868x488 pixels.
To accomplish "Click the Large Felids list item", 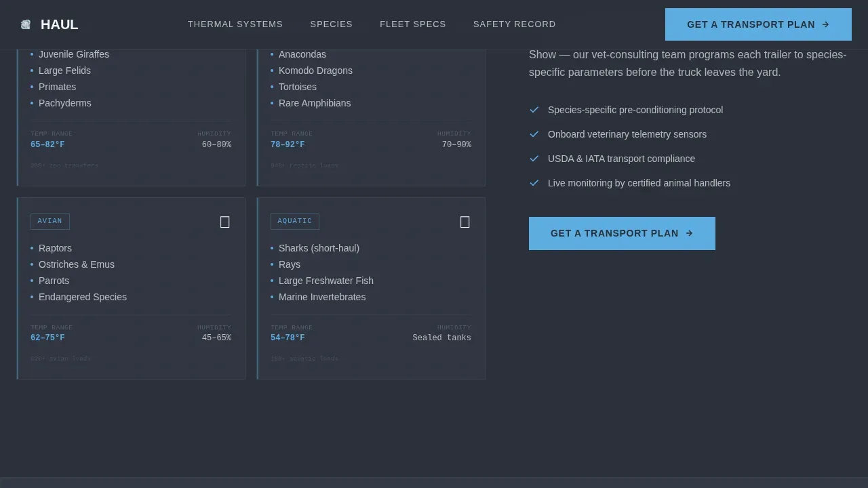I will (x=64, y=70).
